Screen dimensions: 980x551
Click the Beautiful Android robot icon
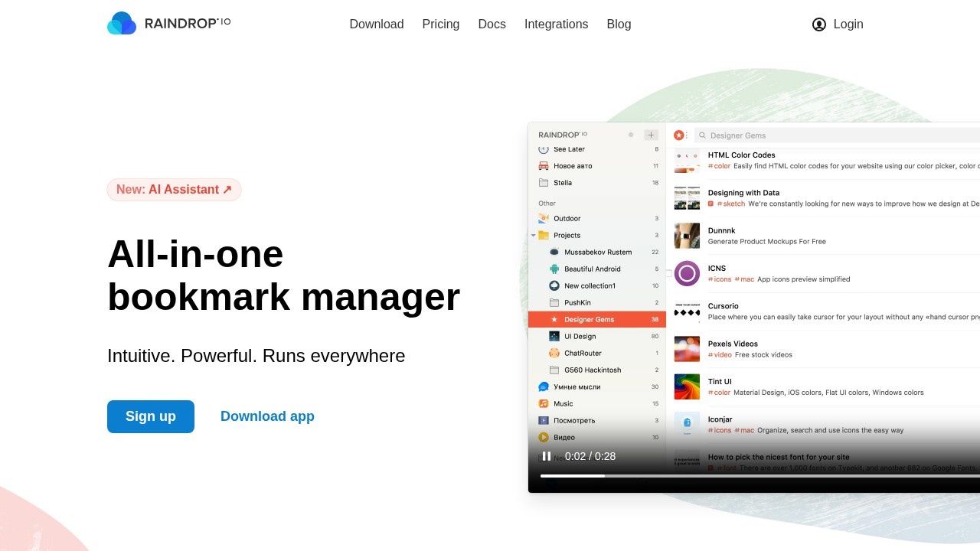coord(554,269)
